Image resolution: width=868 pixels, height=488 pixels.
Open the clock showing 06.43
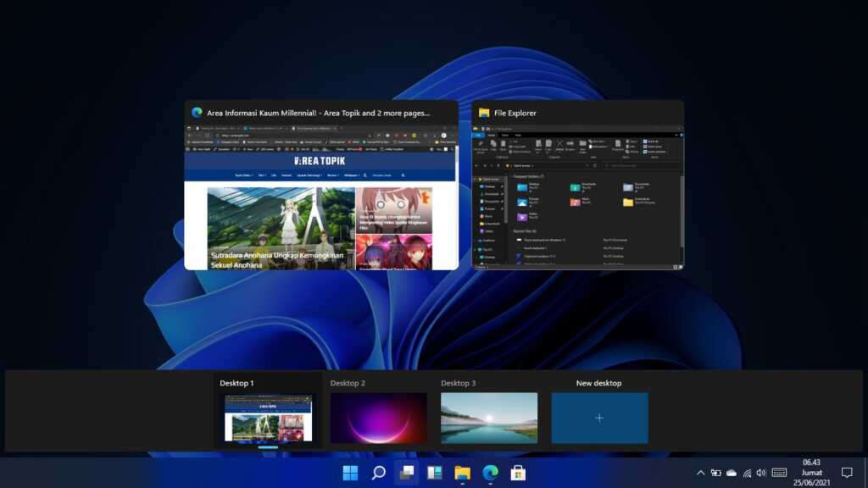click(811, 473)
